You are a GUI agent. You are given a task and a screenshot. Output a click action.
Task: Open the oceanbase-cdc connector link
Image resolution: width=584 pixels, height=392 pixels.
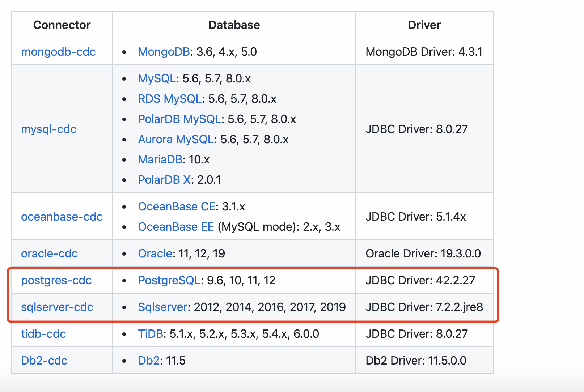point(62,217)
